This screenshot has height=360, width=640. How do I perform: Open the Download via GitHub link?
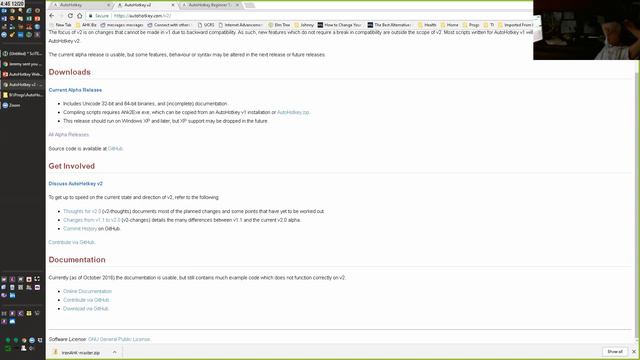click(86, 309)
